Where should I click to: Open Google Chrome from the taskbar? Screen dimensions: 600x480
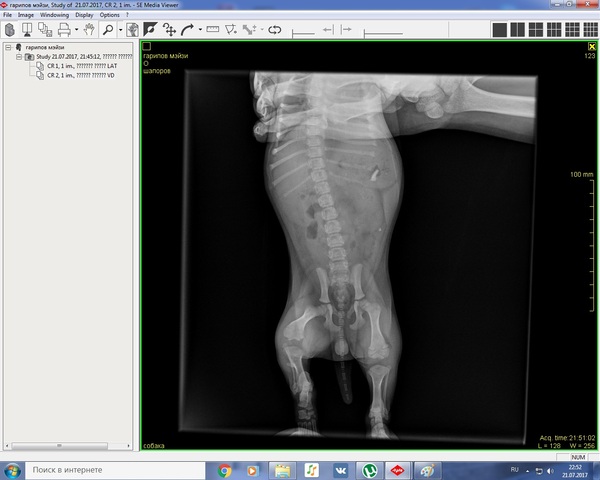(225, 469)
